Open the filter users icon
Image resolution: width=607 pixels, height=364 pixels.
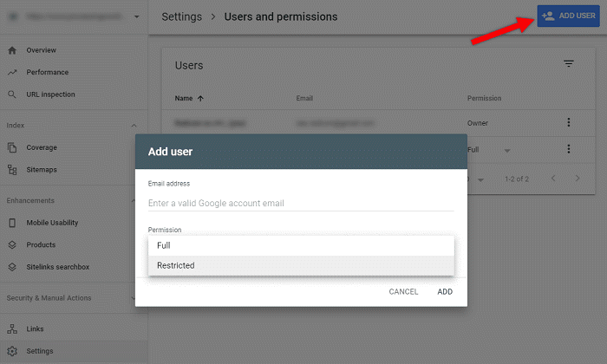[569, 64]
